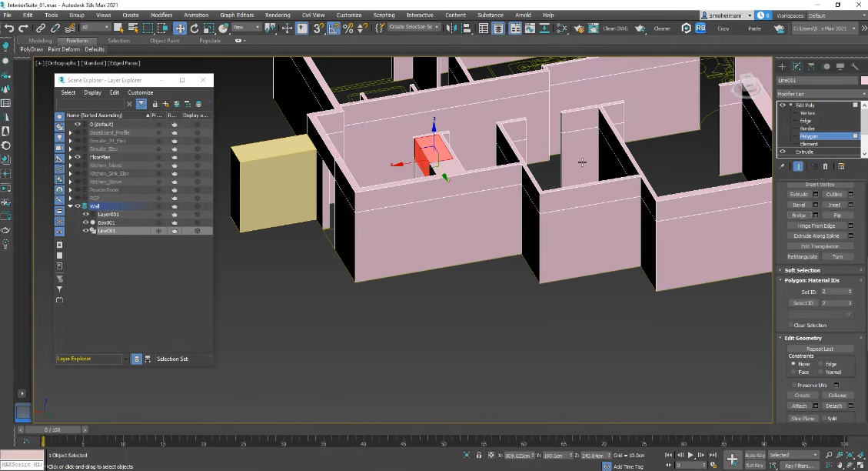868x471 pixels.
Task: Activate the Select and Link tool
Action: coord(41,28)
